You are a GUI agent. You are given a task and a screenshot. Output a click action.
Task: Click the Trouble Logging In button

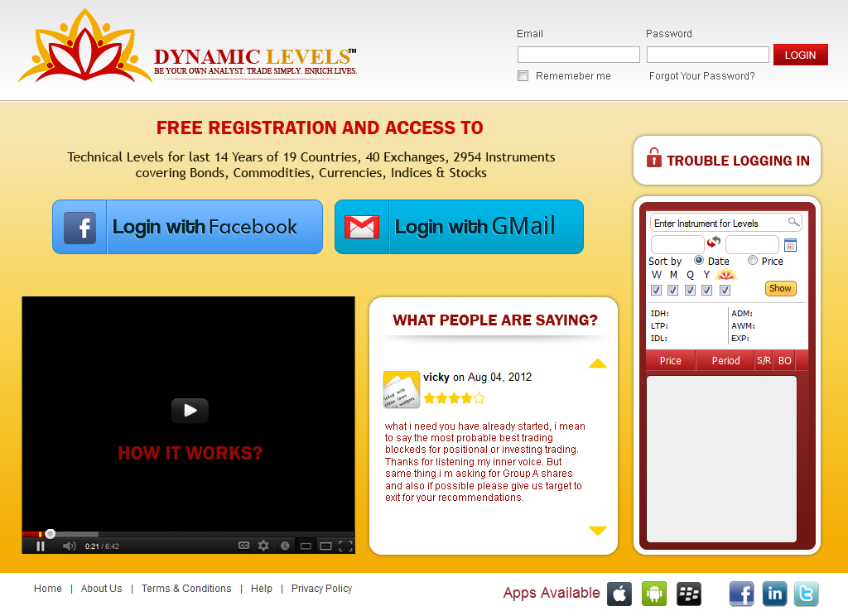727,160
